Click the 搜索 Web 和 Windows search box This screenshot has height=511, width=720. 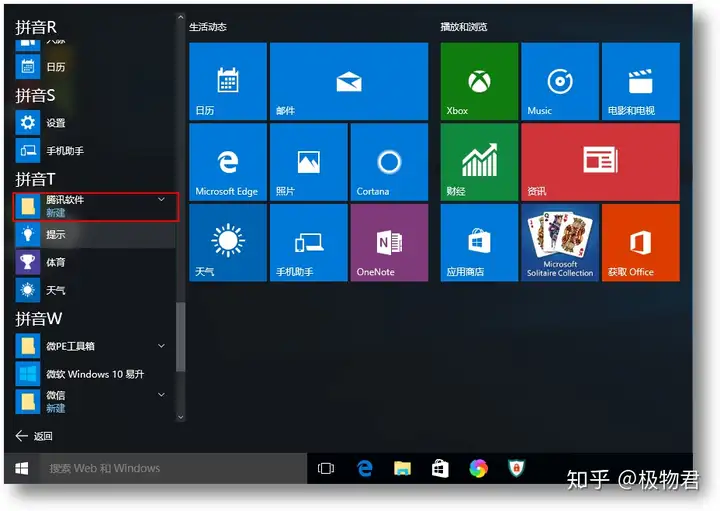(x=173, y=468)
